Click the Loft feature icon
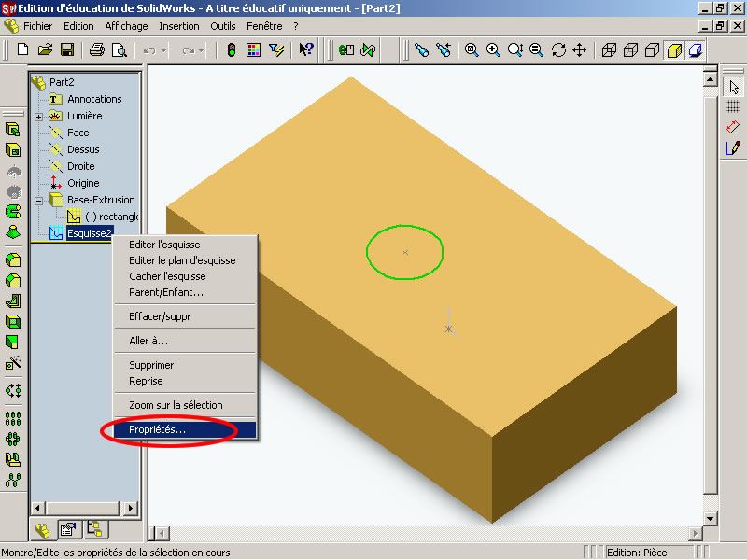 click(x=13, y=231)
